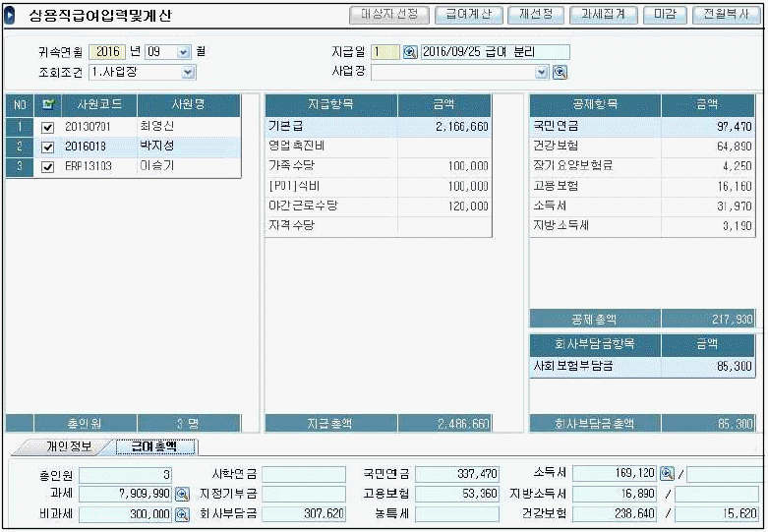This screenshot has width=768, height=532.
Task: Click the app icon left of 상용직급여입력및계산 title
Action: pyautogui.click(x=11, y=16)
